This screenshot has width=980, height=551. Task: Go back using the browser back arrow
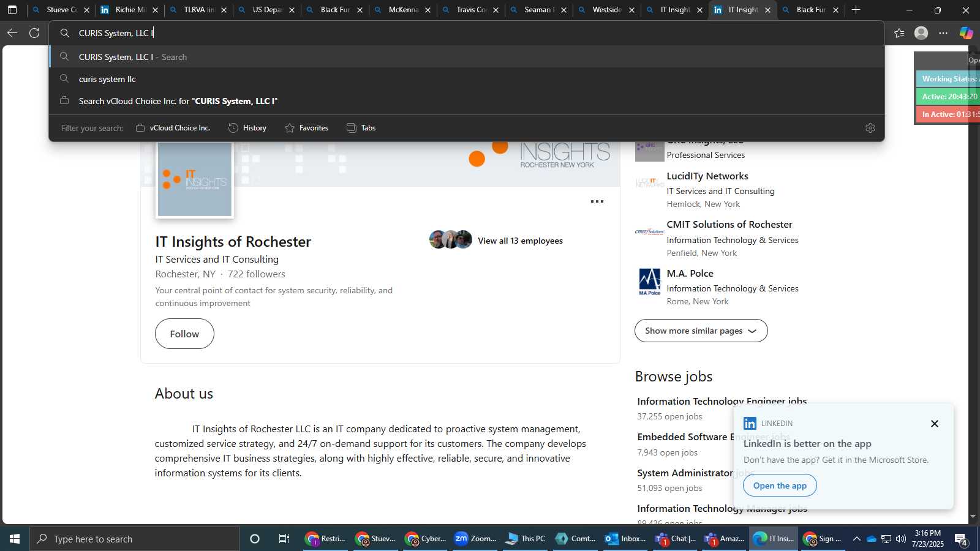[x=12, y=33]
